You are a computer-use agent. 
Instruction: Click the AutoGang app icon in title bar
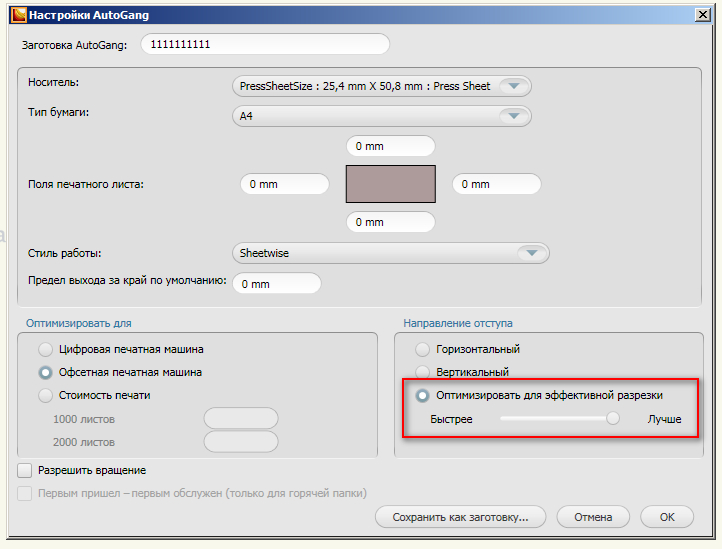pyautogui.click(x=19, y=15)
